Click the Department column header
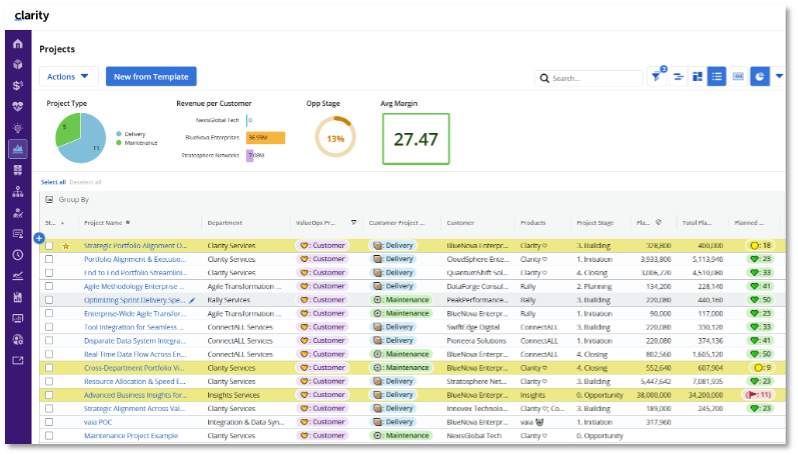The image size is (798, 455). [x=226, y=223]
